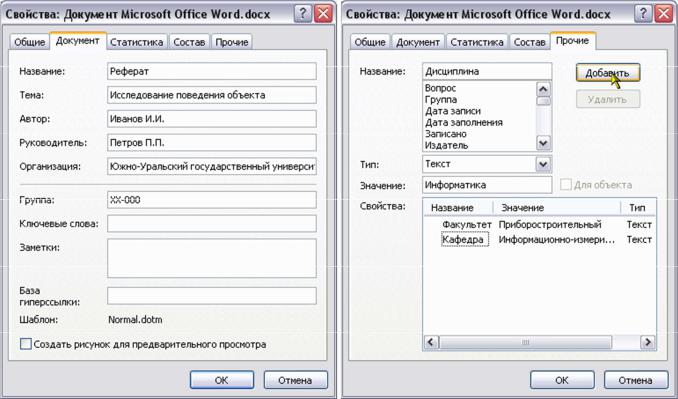Click the Значение column header in properties table
Screen dimensions: 678x399
557,208
